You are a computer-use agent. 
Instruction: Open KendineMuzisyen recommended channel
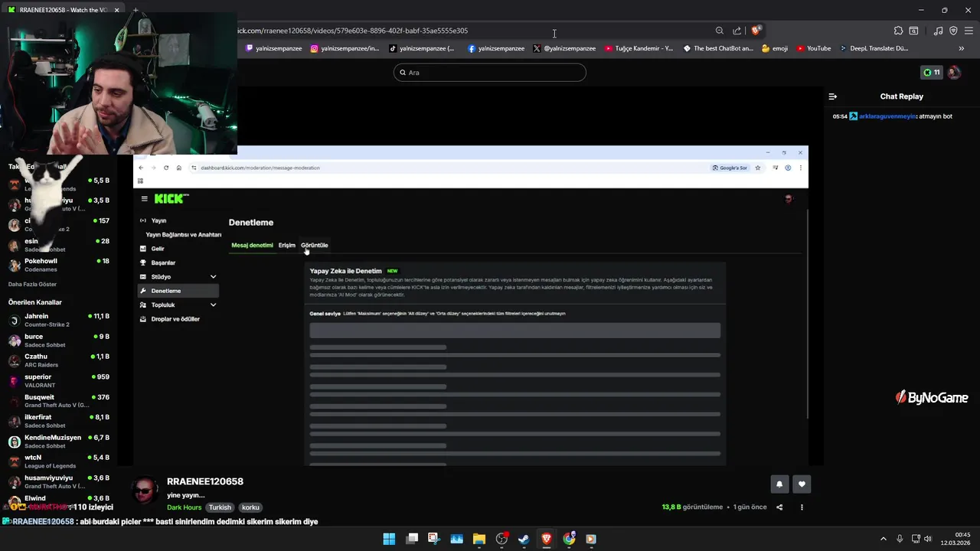[59, 442]
